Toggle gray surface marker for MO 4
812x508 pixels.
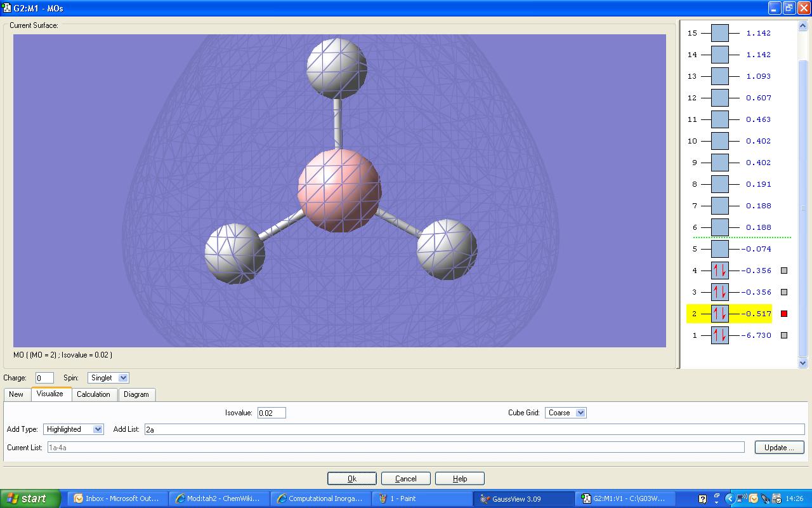(784, 271)
